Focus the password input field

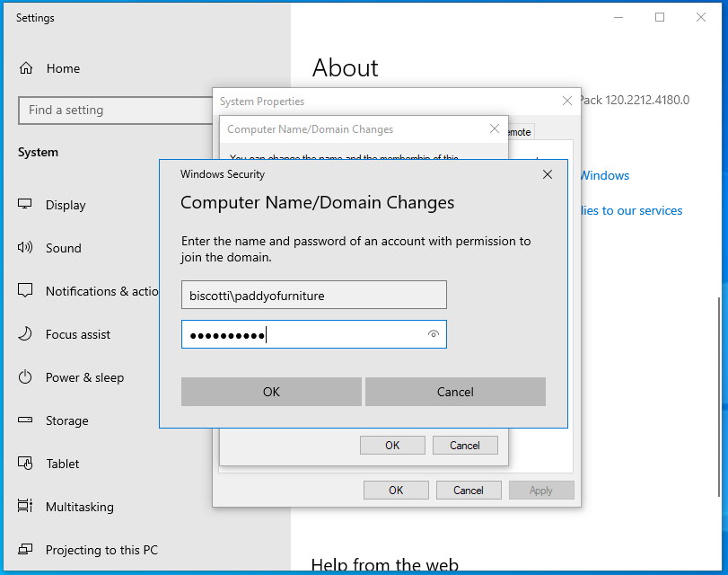pos(305,334)
